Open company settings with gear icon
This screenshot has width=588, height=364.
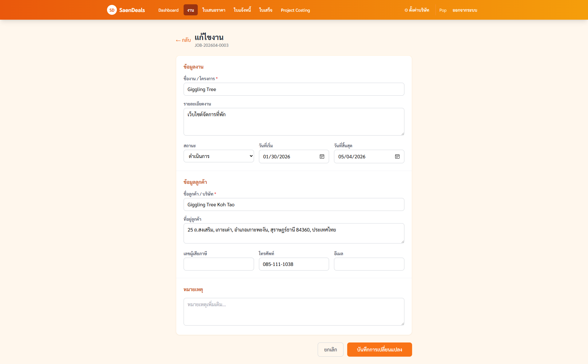[x=417, y=10]
